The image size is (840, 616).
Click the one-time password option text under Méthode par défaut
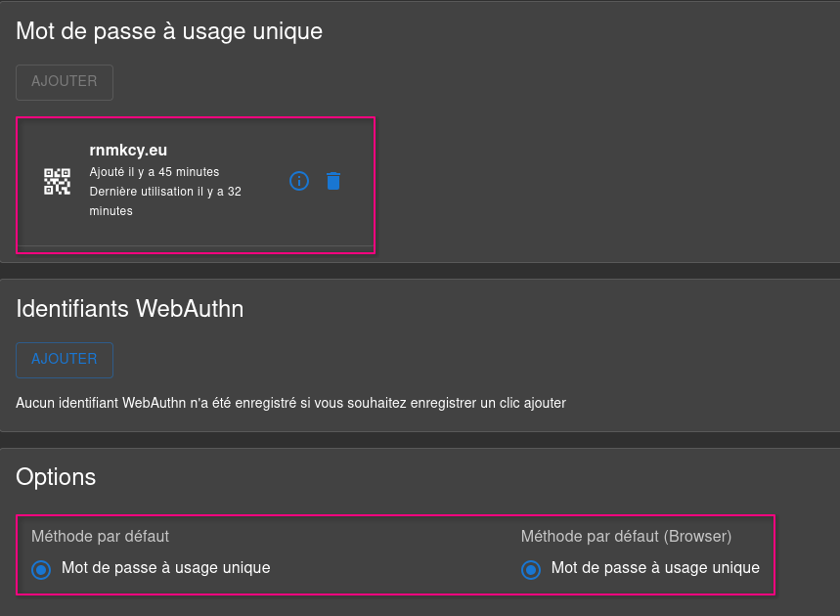pos(166,568)
